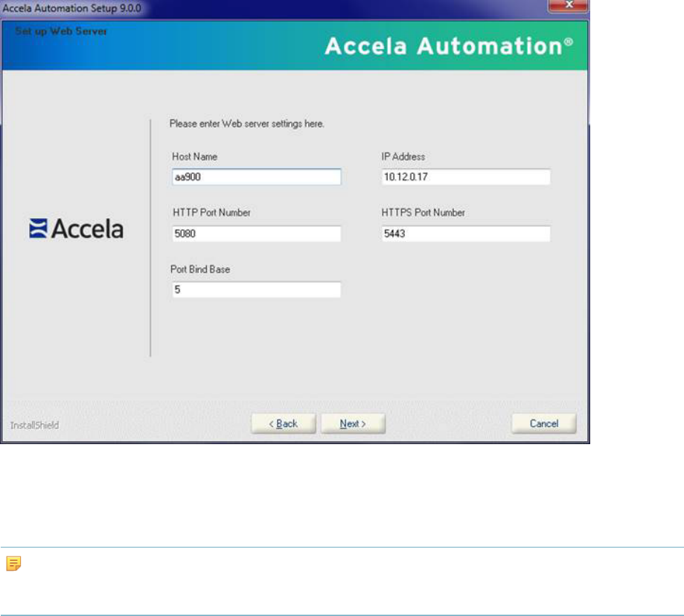This screenshot has width=684, height=616.
Task: Click the IP Address input field
Action: point(465,177)
